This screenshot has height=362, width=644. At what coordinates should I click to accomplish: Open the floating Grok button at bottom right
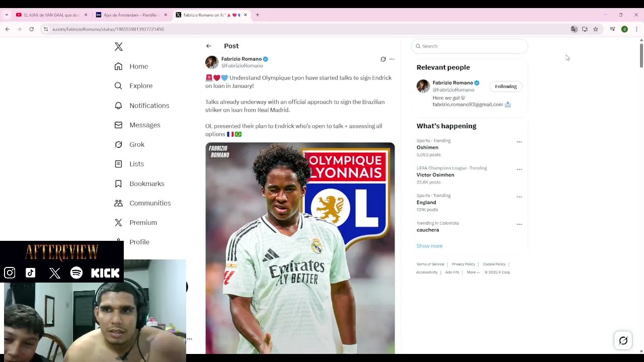coord(623,340)
